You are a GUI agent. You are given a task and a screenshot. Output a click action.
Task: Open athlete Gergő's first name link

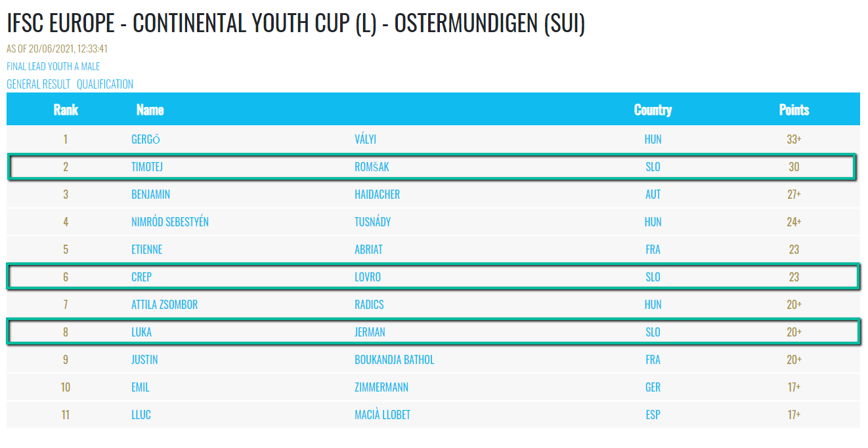click(146, 139)
